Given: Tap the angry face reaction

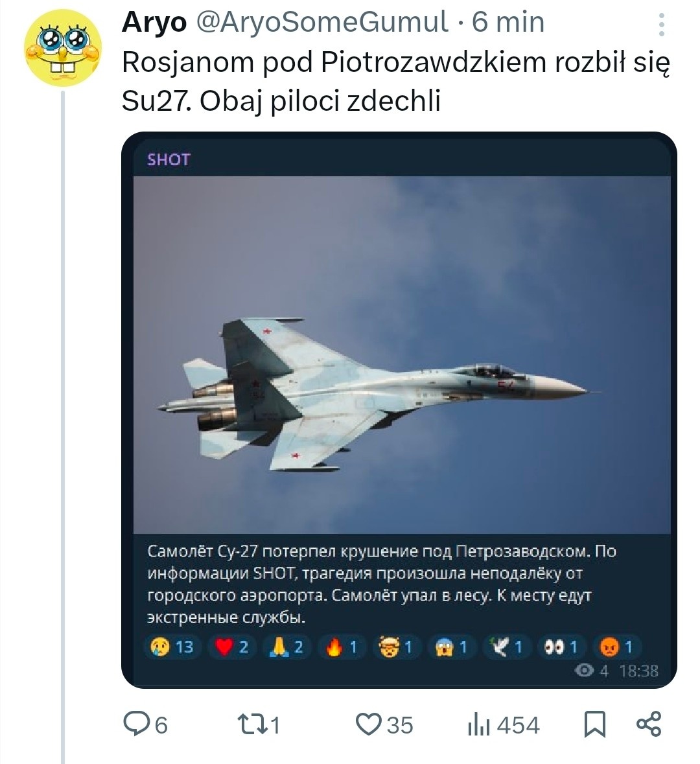Looking at the screenshot, I should click(x=616, y=647).
